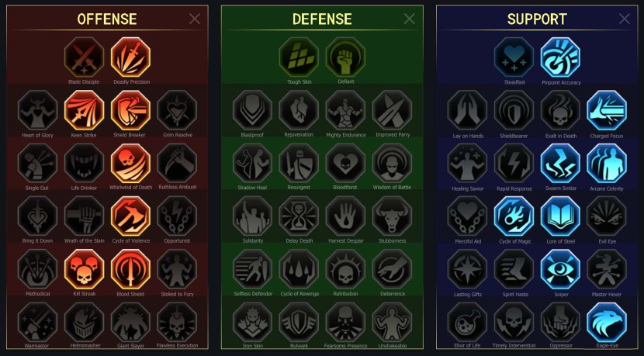Select the Delay Death hourglass icon

pyautogui.click(x=299, y=216)
